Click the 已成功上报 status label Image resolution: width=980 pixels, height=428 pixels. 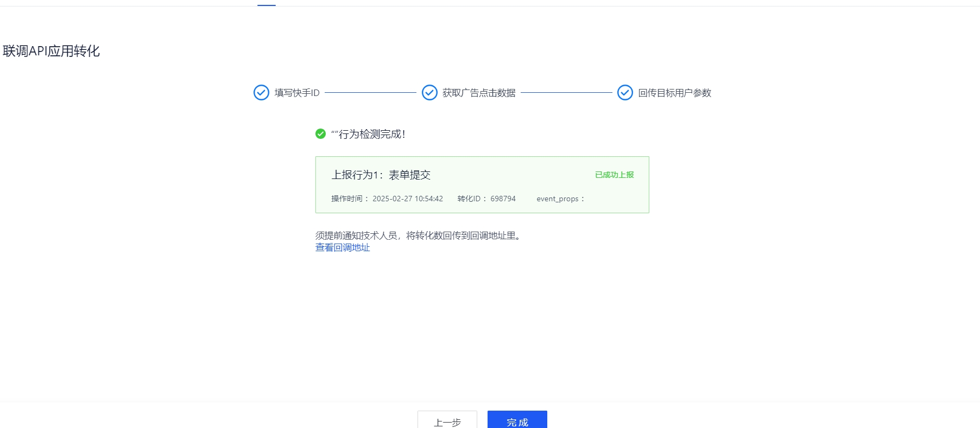click(x=614, y=175)
